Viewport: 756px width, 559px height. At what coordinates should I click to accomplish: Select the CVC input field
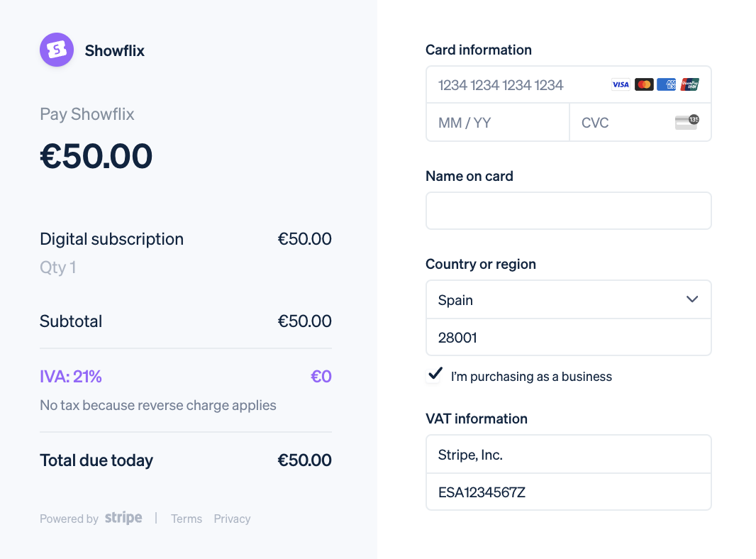(x=624, y=123)
